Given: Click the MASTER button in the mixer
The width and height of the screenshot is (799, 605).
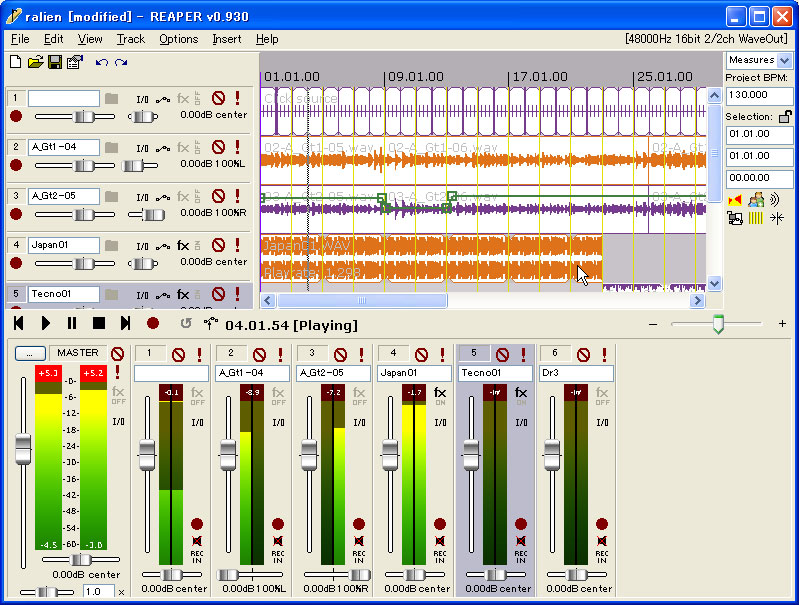Looking at the screenshot, I should (77, 353).
